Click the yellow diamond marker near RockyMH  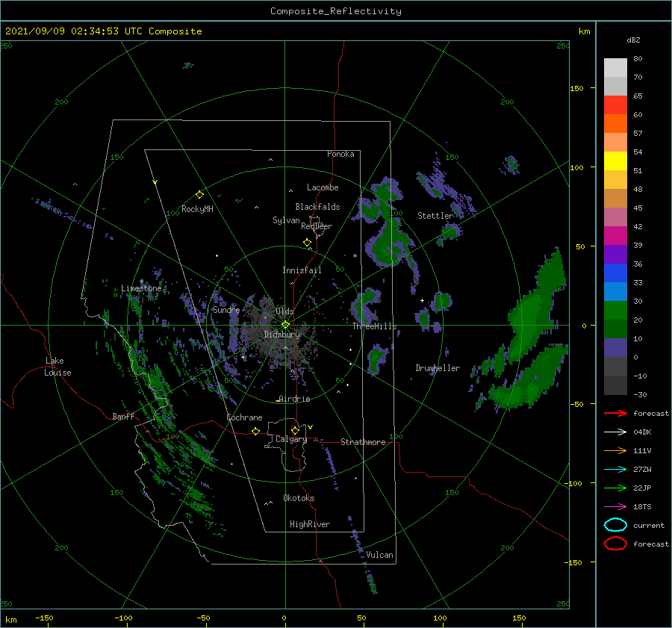coord(199,195)
